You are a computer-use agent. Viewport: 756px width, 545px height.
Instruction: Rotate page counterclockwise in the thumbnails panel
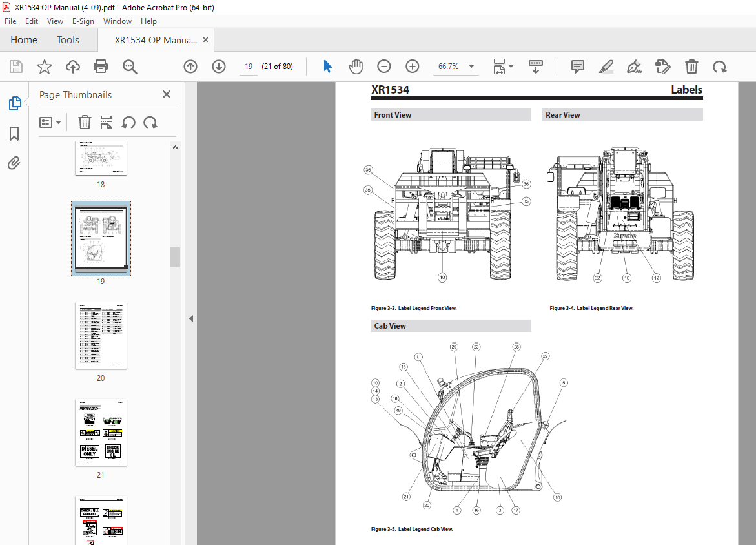coord(128,122)
